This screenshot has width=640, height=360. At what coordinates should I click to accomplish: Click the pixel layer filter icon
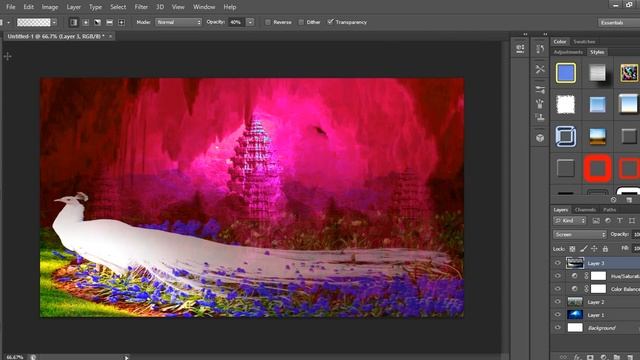click(x=596, y=221)
